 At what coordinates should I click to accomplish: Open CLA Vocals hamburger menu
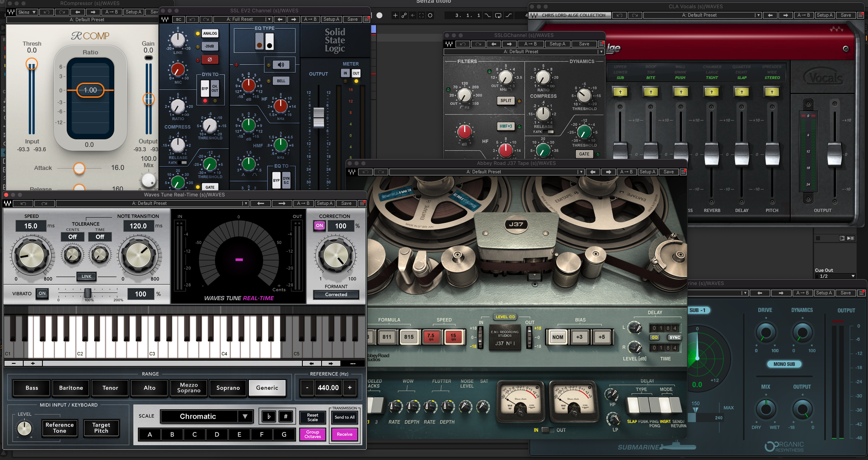point(860,15)
